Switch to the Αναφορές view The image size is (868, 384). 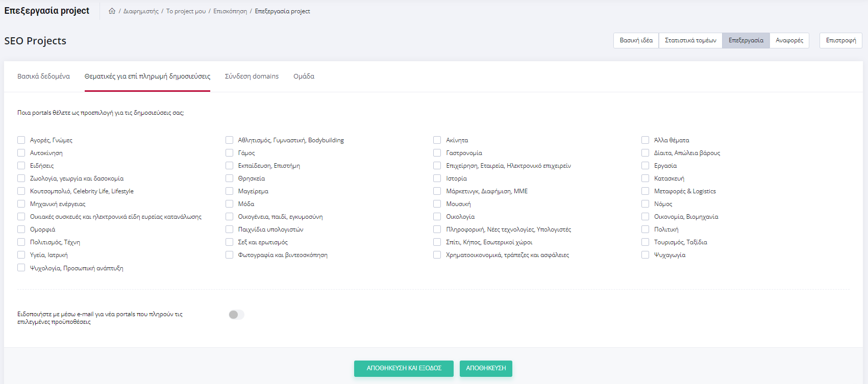coord(789,40)
